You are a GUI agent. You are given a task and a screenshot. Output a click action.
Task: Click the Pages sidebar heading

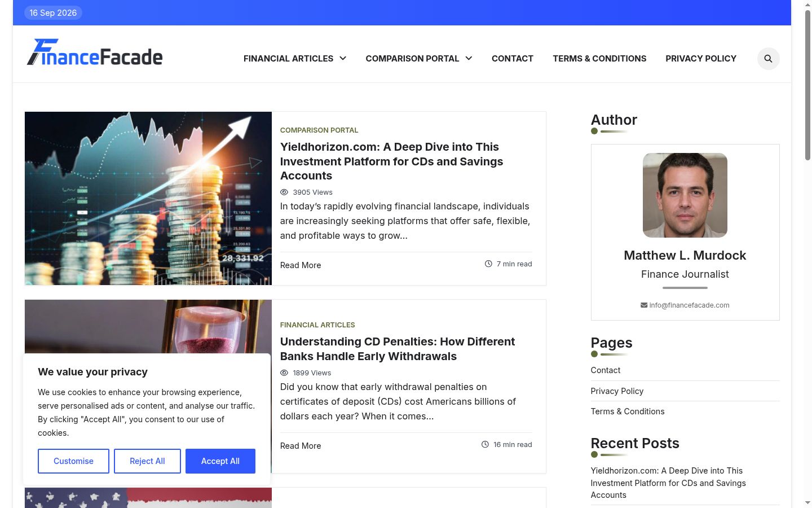click(611, 343)
